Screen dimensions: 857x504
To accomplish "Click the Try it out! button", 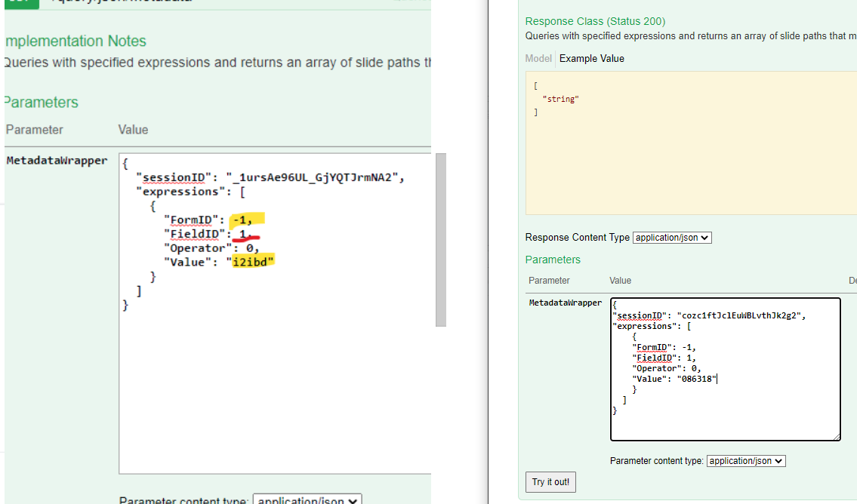I will [x=550, y=482].
